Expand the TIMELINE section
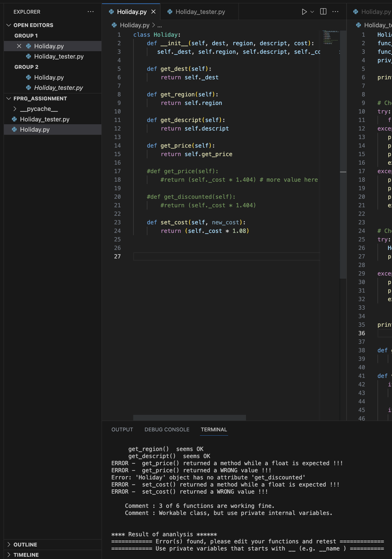The height and width of the screenshot is (559, 392). [26, 555]
